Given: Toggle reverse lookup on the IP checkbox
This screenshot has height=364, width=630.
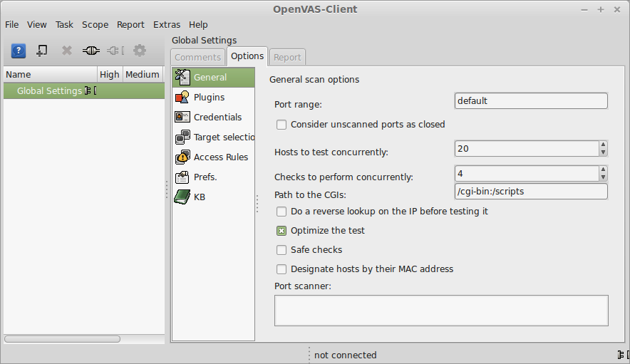Looking at the screenshot, I should coord(282,212).
